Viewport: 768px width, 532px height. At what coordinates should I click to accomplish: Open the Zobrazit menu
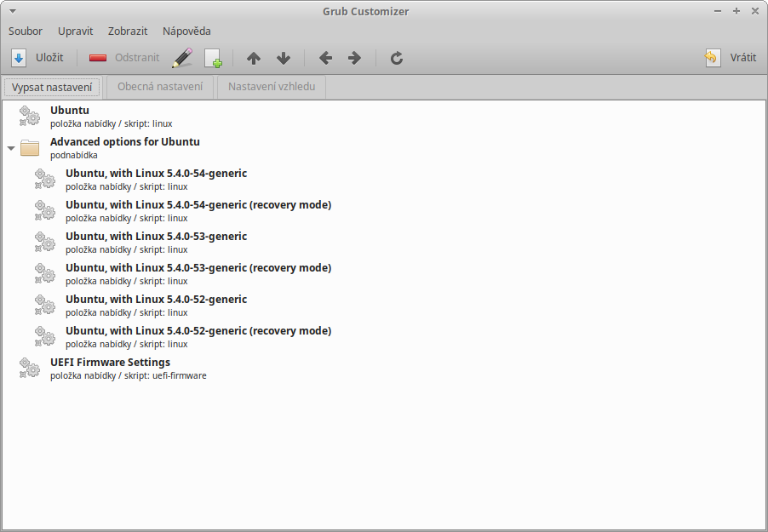tap(128, 31)
